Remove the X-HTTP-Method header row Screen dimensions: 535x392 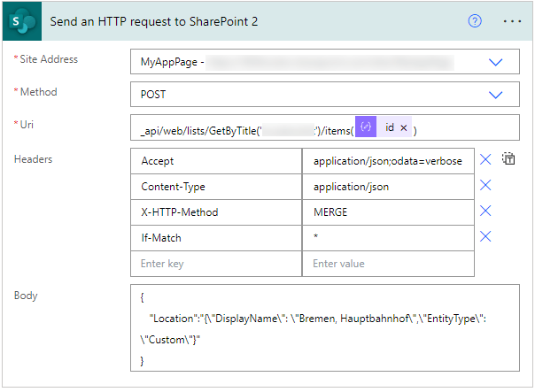485,211
